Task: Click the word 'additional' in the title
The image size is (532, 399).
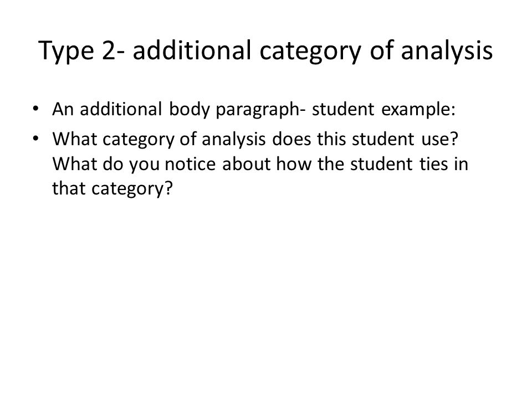Action: (192, 51)
